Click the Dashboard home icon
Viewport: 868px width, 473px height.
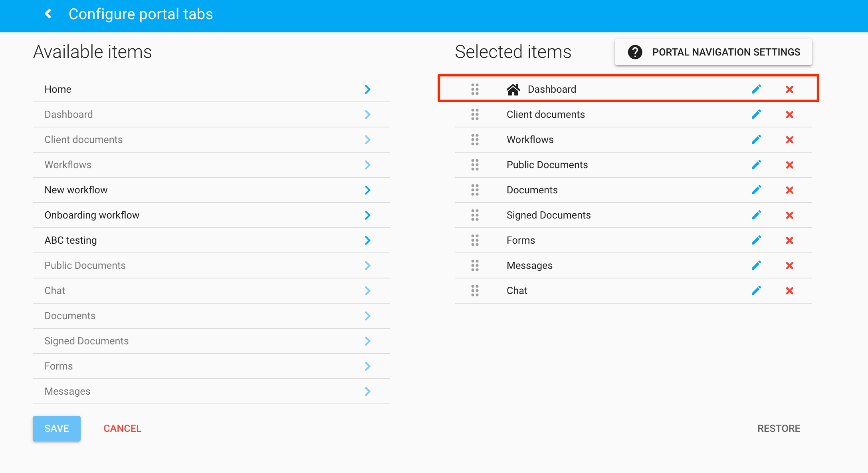pos(513,89)
